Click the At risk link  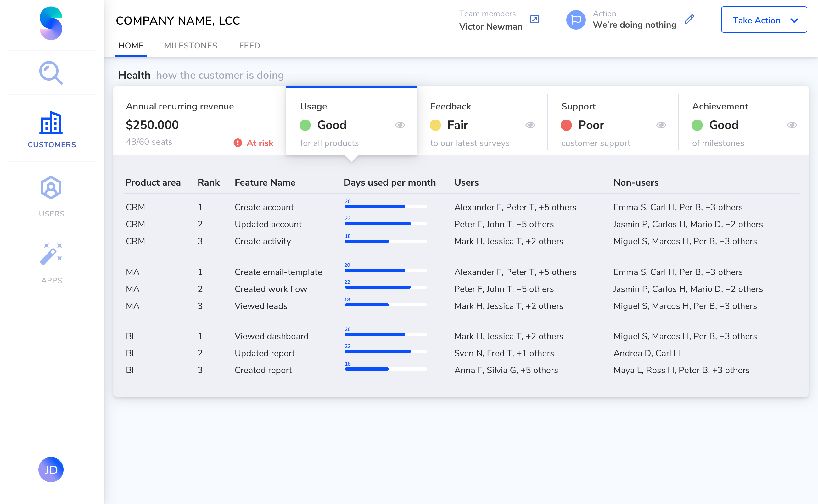coord(260,143)
